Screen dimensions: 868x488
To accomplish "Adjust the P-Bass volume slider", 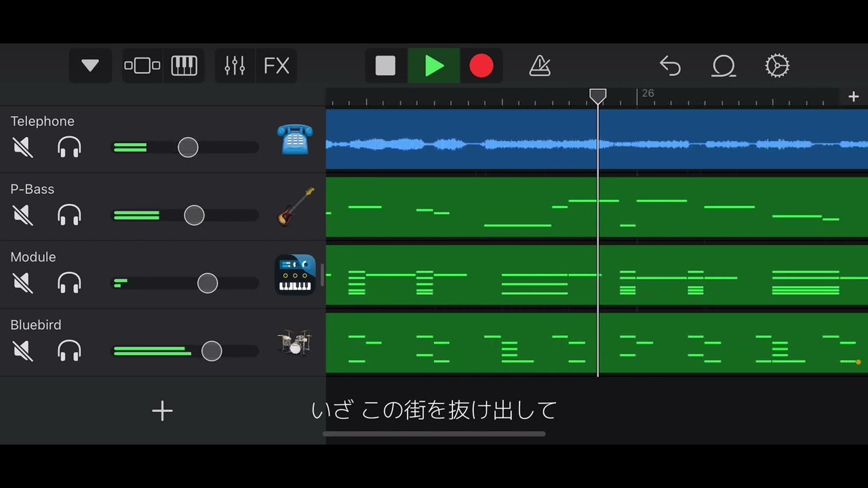I will tap(194, 215).
